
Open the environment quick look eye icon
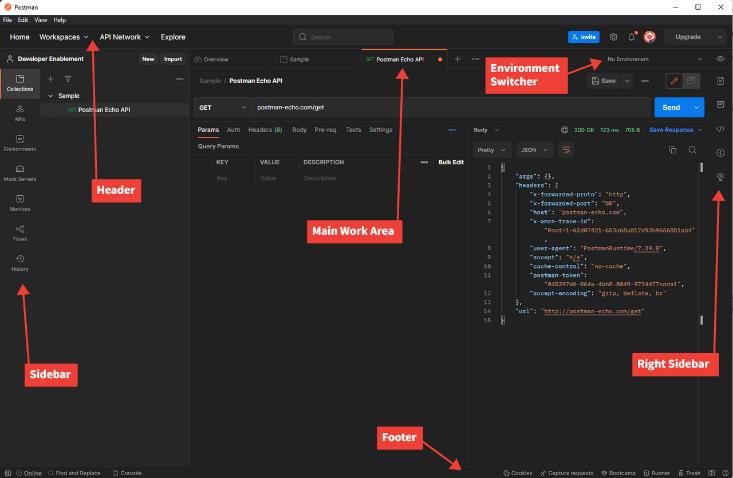tap(720, 59)
